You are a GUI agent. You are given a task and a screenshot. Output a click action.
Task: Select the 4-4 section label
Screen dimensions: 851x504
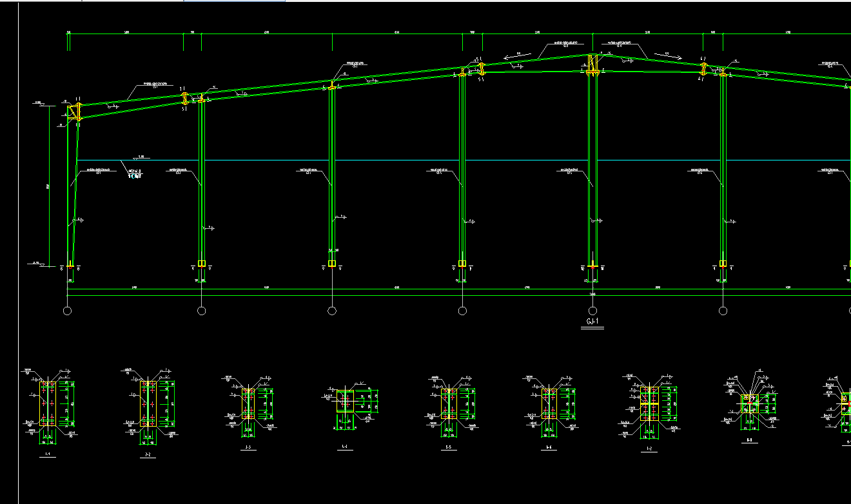click(x=344, y=446)
